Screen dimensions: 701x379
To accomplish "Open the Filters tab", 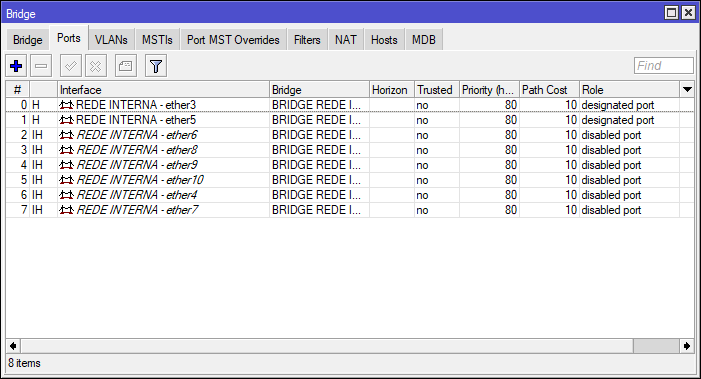I will tap(307, 40).
